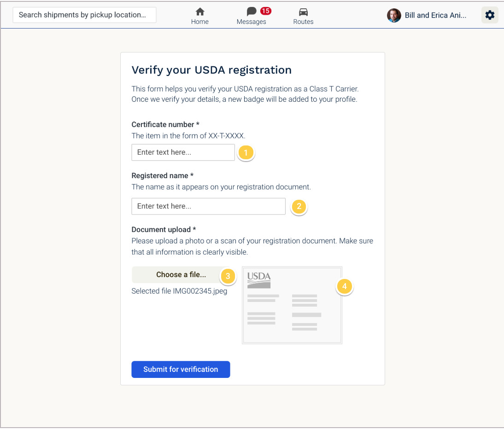Click Selected file IMG002345.jpeg text

pyautogui.click(x=179, y=291)
